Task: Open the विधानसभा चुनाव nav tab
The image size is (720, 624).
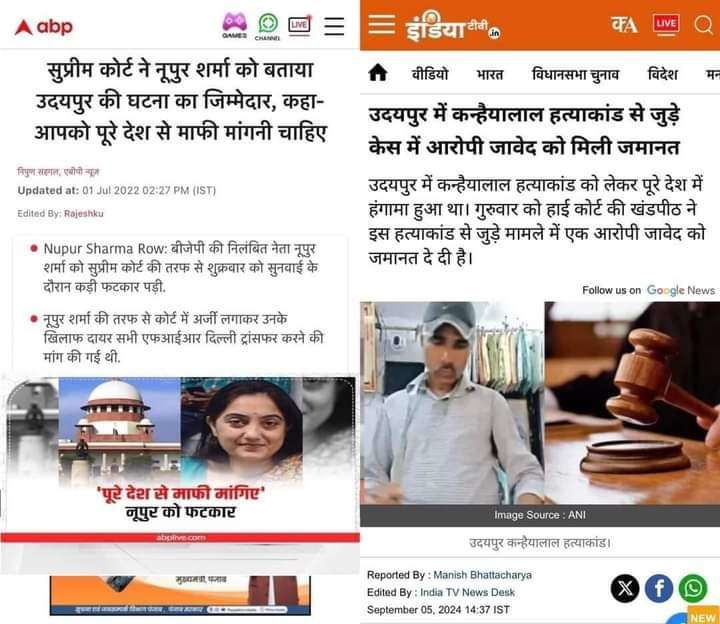Action: click(x=575, y=74)
